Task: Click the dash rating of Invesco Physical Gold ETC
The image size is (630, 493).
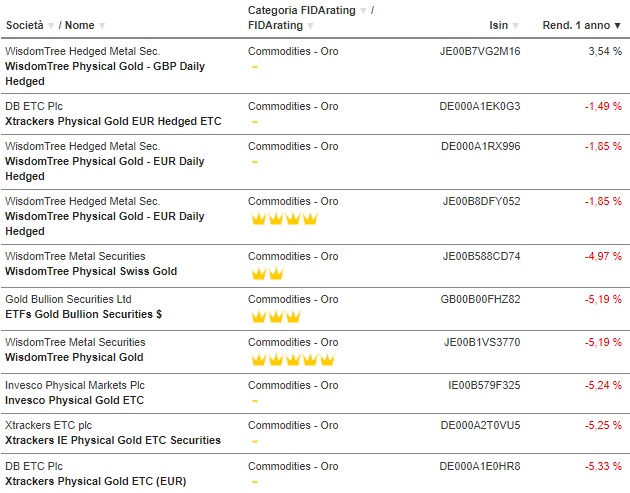Action: pos(255,401)
